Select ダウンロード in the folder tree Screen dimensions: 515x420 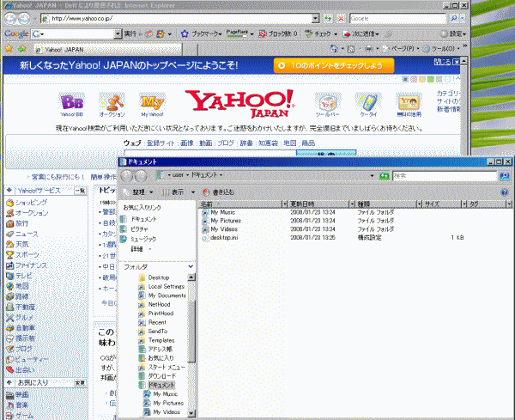[162, 375]
